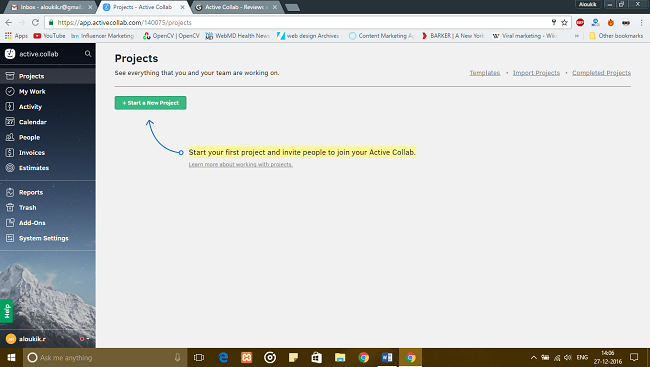Image resolution: width=650 pixels, height=367 pixels.
Task: Bookmark this page with the star icon
Action: click(x=564, y=22)
